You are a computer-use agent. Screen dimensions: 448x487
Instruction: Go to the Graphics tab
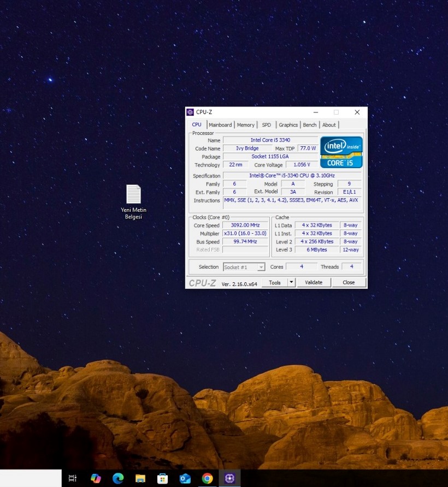[288, 125]
